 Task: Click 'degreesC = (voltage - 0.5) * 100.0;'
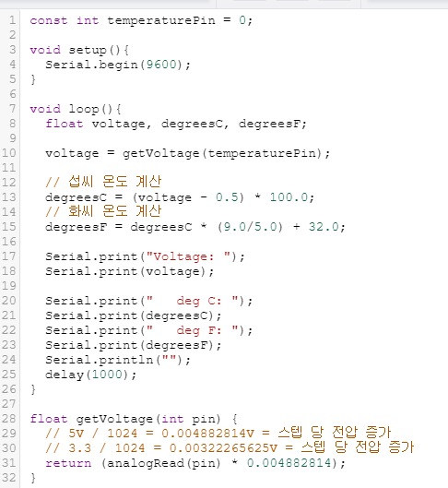point(180,197)
